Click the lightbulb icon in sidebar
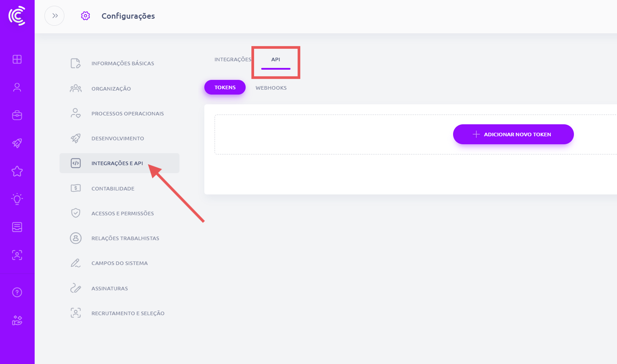Screen dimensions: 617x364 tap(17, 199)
